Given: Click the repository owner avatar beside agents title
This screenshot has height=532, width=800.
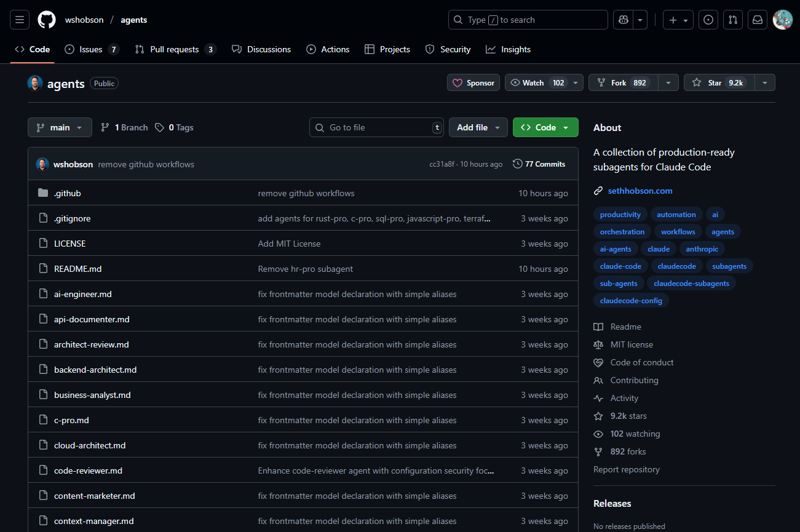Looking at the screenshot, I should 35,83.
